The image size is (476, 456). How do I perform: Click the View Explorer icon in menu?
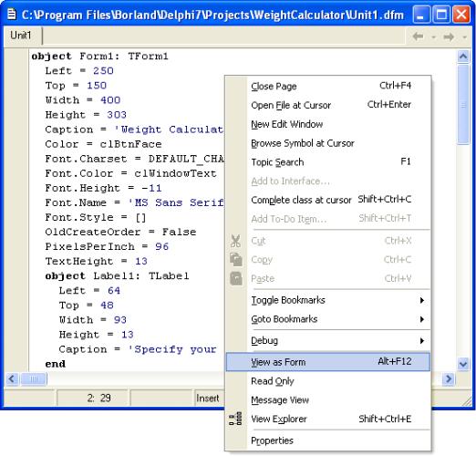click(x=235, y=419)
